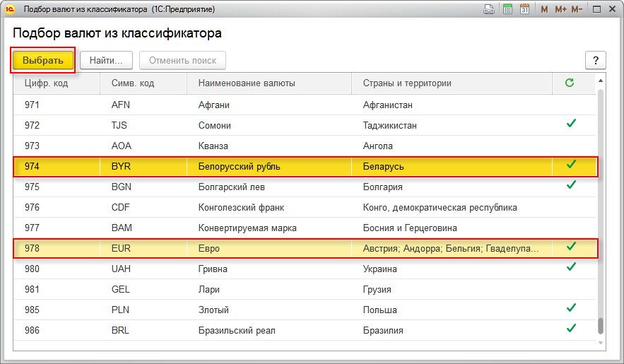Click the Найти... search button
This screenshot has height=364, width=624.
point(106,60)
